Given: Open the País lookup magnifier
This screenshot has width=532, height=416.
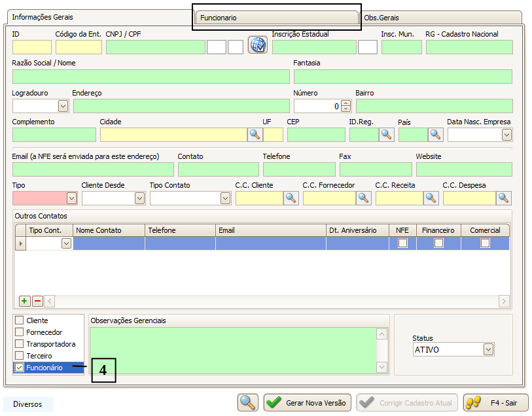Looking at the screenshot, I should pos(436,135).
